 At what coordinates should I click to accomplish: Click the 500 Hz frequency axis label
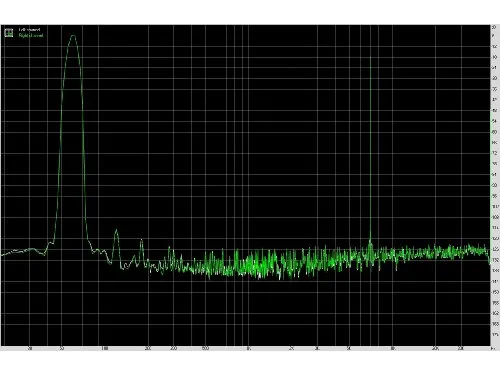point(205,349)
